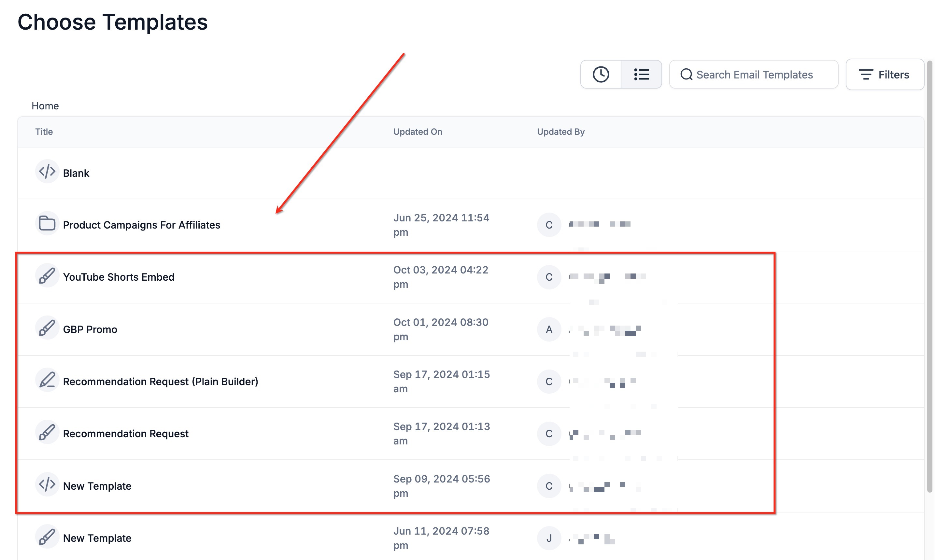Click brush icon for YouTube Shorts Embed
This screenshot has height=560, width=936.
click(x=47, y=275)
